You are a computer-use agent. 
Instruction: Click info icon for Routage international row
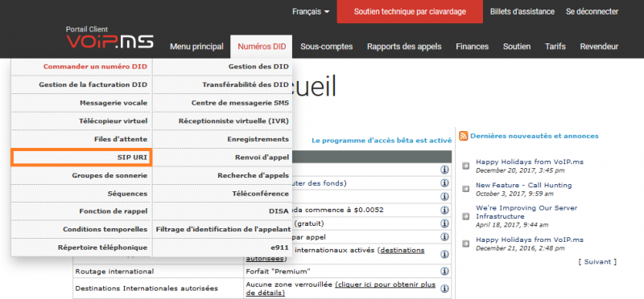(444, 271)
